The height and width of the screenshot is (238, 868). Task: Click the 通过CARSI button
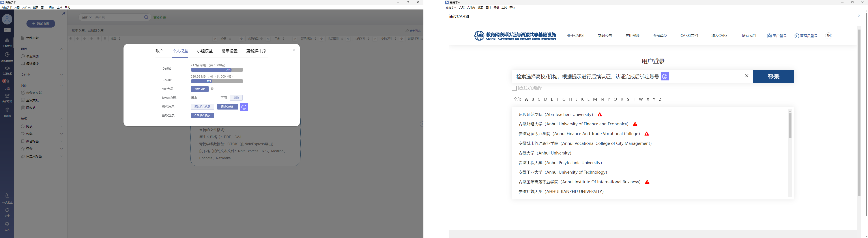coord(227,107)
